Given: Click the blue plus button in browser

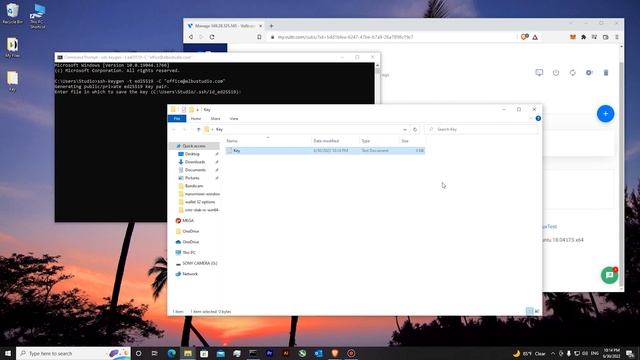Looking at the screenshot, I should [605, 113].
